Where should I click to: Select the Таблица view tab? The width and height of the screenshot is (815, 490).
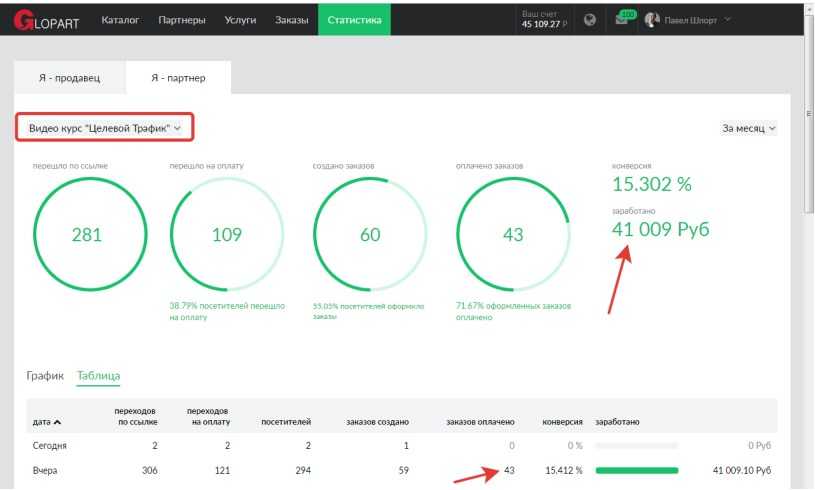[98, 375]
